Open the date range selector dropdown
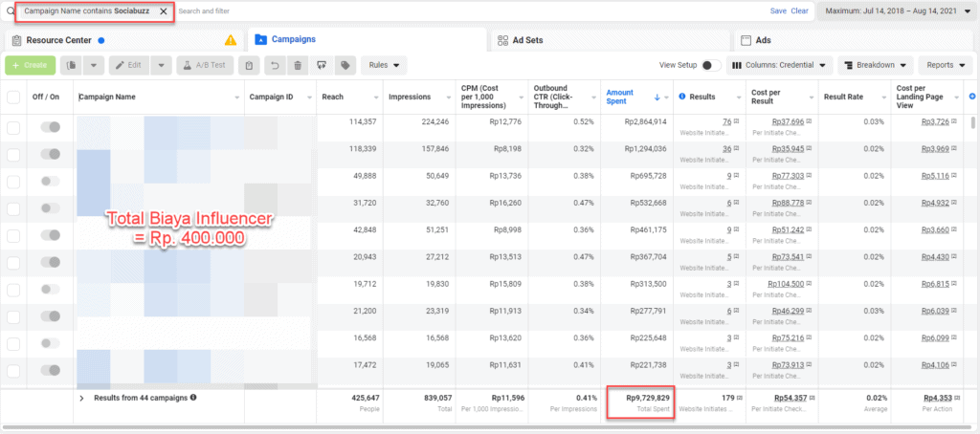Image resolution: width=980 pixels, height=434 pixels. (x=894, y=11)
